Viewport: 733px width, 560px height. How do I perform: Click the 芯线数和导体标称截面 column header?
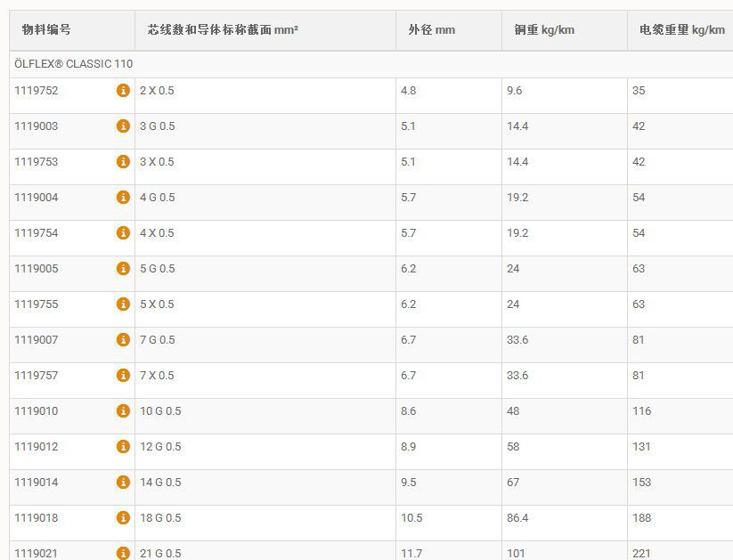point(224,30)
